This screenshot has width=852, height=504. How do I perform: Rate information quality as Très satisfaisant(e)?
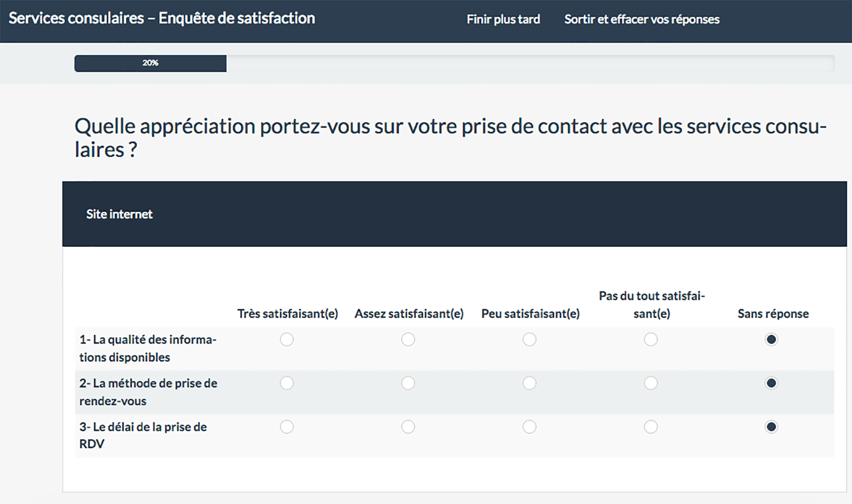[x=286, y=340]
